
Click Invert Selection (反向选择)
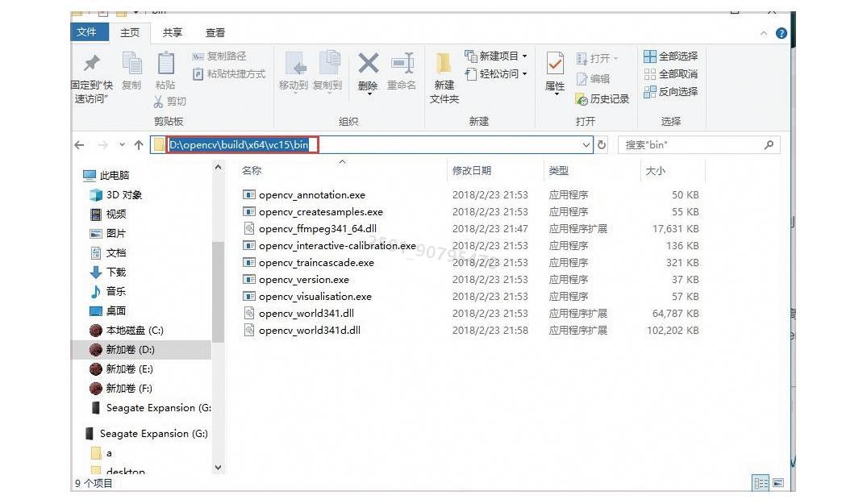pyautogui.click(x=670, y=91)
